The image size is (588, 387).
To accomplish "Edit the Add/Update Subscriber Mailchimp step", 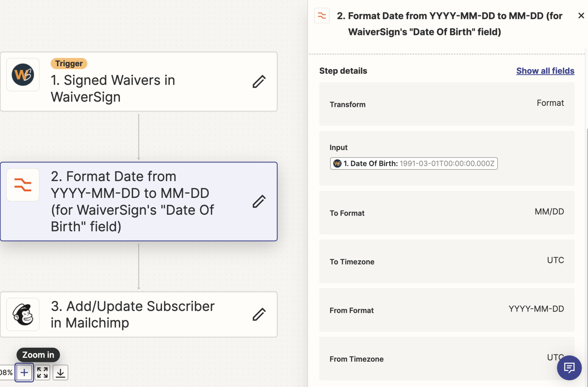I will [x=259, y=314].
